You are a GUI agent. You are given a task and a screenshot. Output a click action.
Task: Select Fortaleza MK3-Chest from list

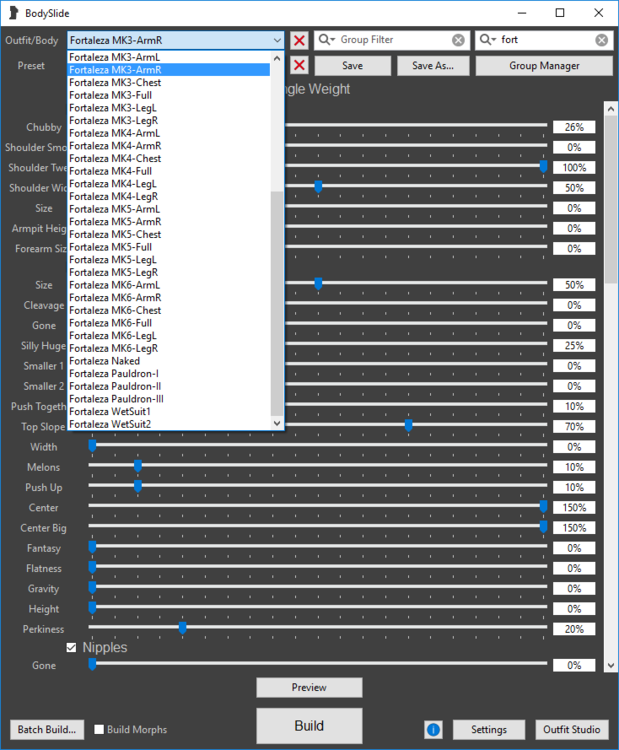pyautogui.click(x=169, y=83)
